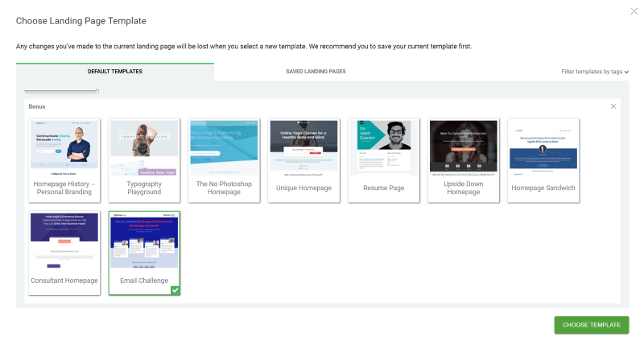Click the Email Challenge template preview
This screenshot has height=349, width=644.
(144, 241)
